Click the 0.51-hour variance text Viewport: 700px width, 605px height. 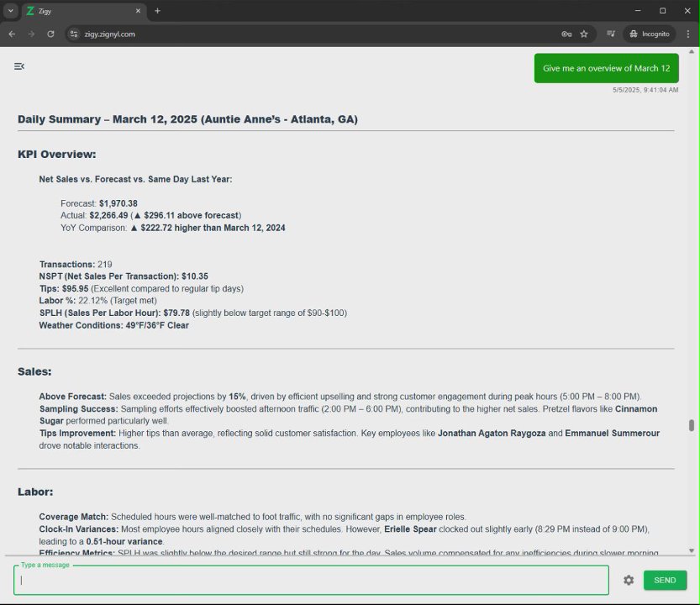124,541
